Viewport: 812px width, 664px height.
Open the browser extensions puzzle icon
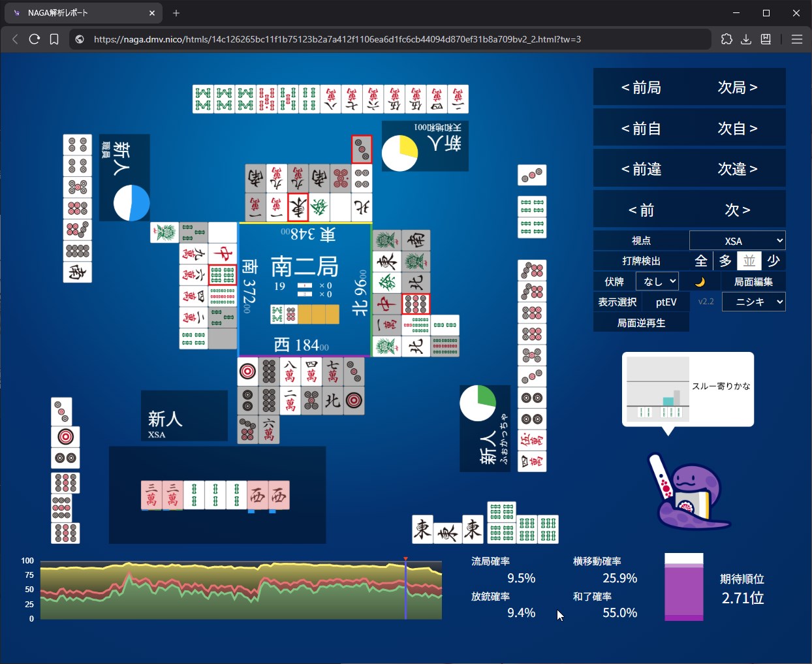726,39
